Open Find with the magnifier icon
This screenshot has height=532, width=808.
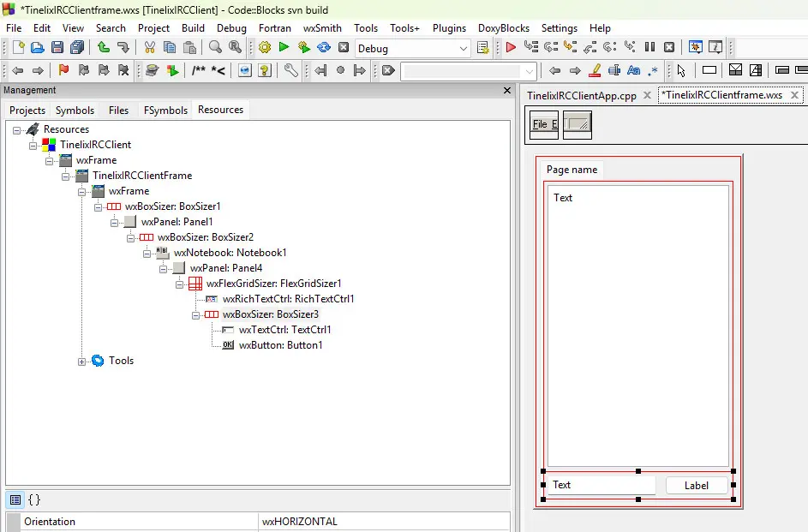click(215, 47)
